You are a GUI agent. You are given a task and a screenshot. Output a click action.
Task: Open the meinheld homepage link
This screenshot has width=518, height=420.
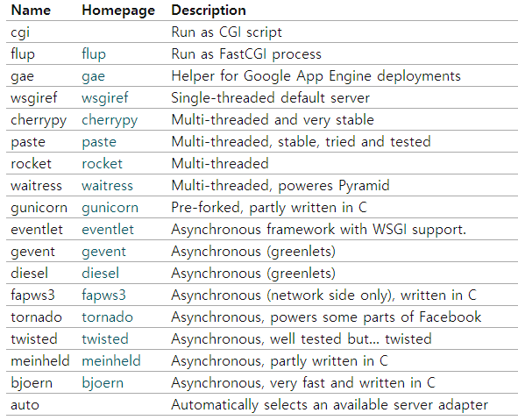point(111,361)
